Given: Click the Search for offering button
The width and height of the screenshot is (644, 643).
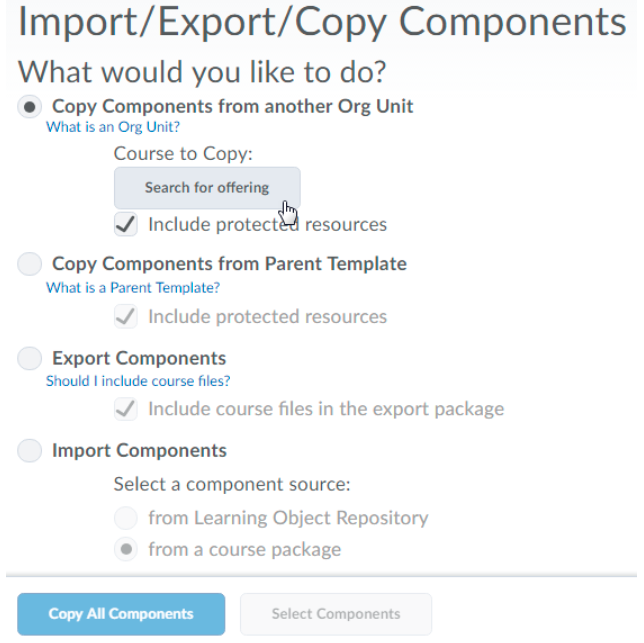Looking at the screenshot, I should pyautogui.click(x=207, y=188).
